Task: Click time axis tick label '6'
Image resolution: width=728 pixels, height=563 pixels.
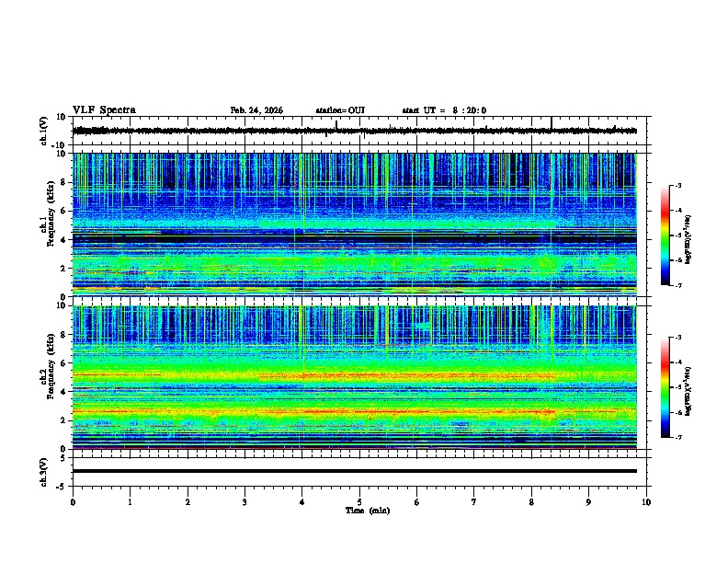Action: (x=417, y=502)
